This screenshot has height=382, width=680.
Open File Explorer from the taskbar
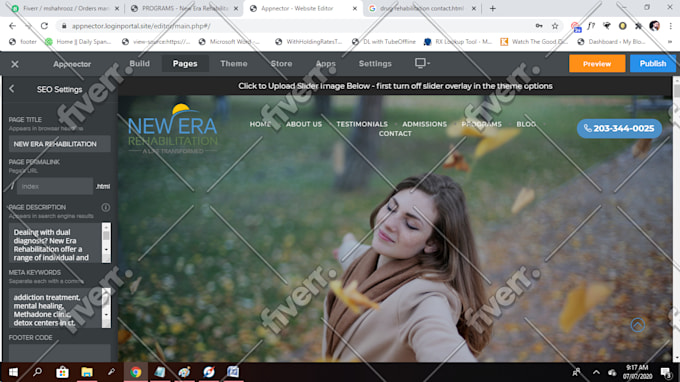pos(87,372)
